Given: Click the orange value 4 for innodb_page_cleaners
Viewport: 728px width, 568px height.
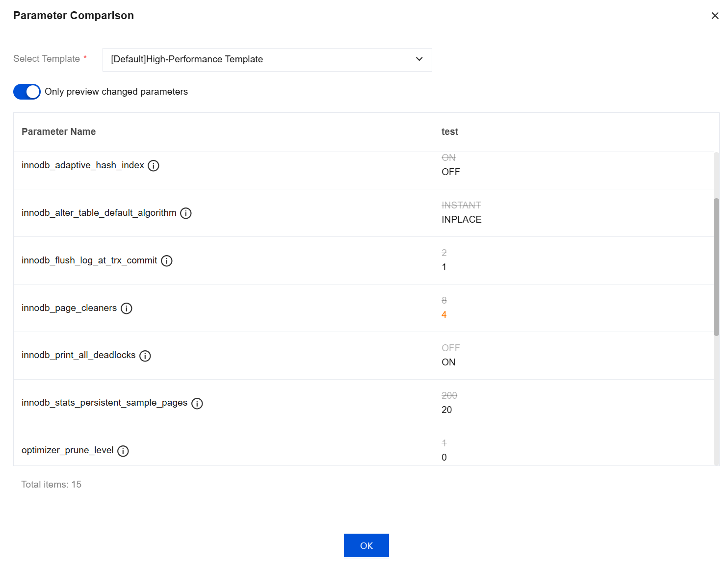Looking at the screenshot, I should coord(444,315).
